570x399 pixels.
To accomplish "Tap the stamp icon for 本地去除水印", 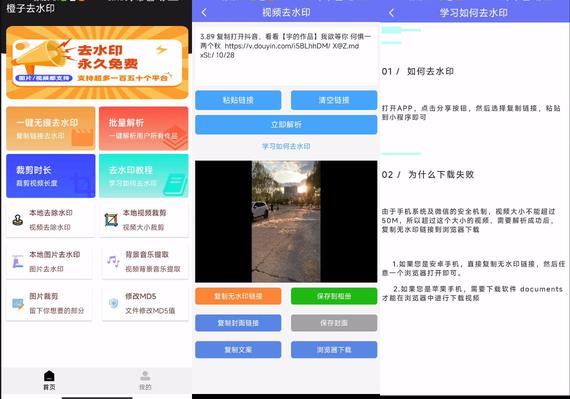I will click(18, 220).
